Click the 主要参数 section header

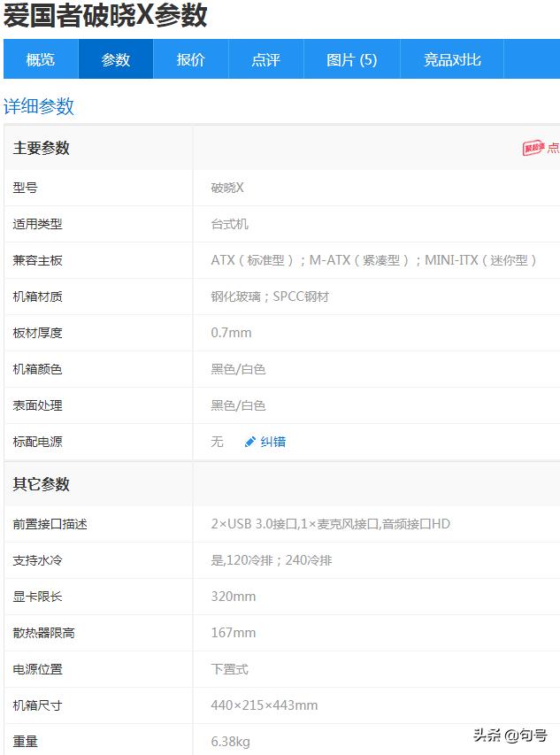41,149
